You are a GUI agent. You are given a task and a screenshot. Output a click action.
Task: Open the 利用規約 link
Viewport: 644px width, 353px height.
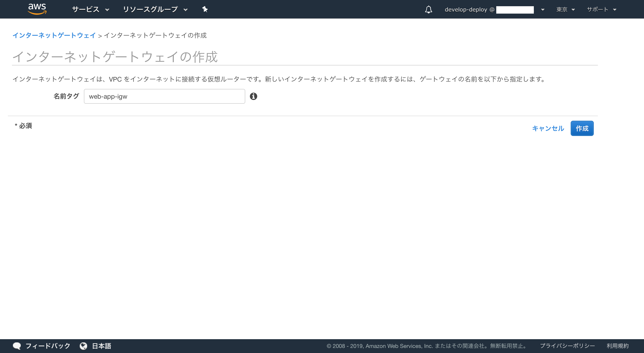(617, 346)
